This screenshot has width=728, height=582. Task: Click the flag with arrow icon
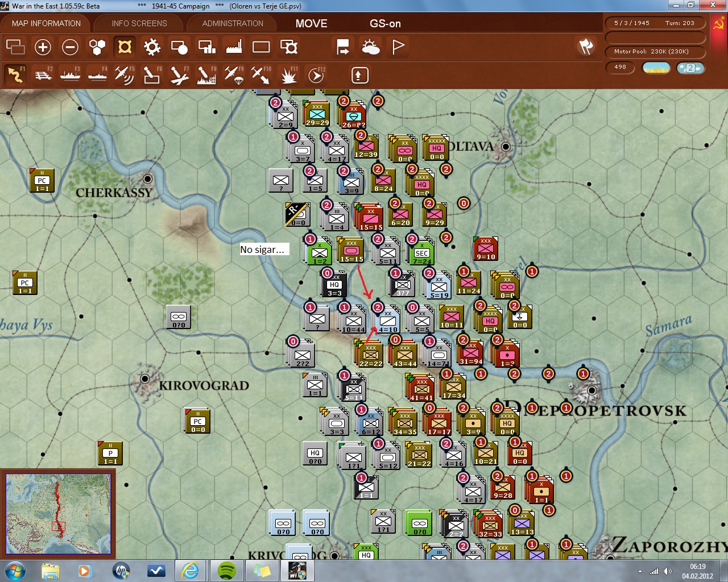(343, 47)
